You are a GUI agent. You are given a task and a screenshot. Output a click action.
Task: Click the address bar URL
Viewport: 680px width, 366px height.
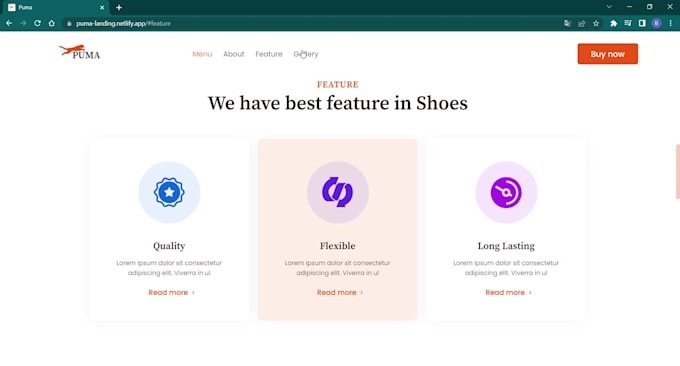[123, 23]
